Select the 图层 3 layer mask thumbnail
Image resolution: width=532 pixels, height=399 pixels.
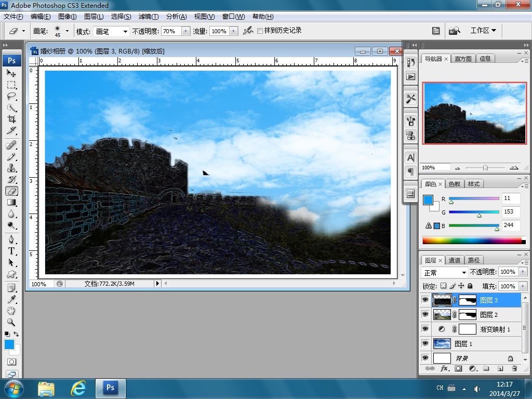click(x=468, y=300)
